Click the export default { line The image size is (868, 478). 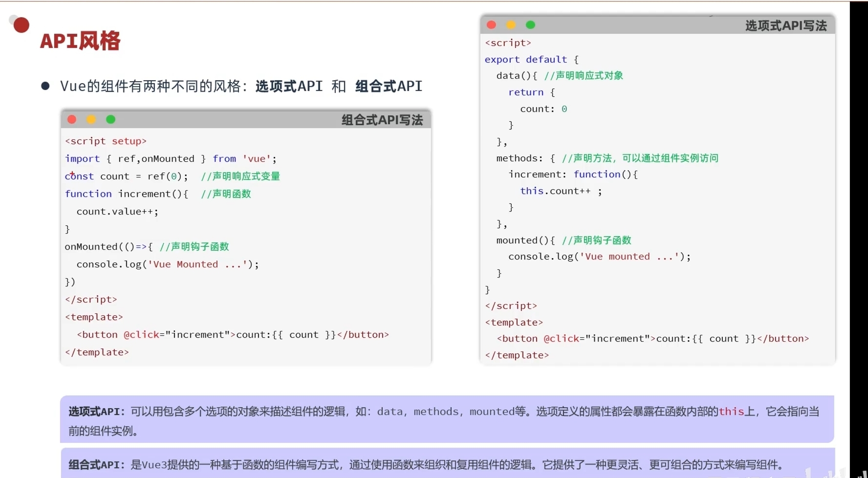tap(532, 60)
